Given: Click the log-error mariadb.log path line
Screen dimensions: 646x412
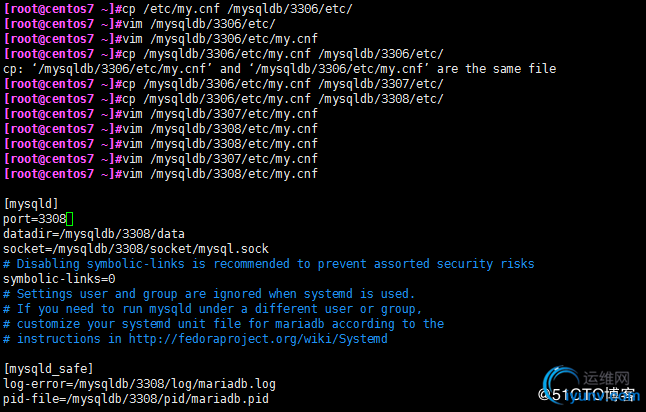Looking at the screenshot, I should pos(140,384).
